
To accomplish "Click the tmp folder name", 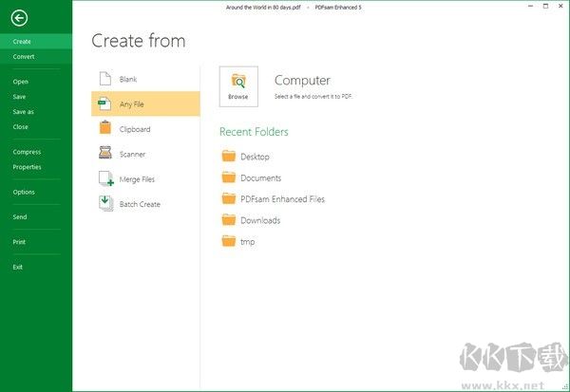I will (248, 242).
